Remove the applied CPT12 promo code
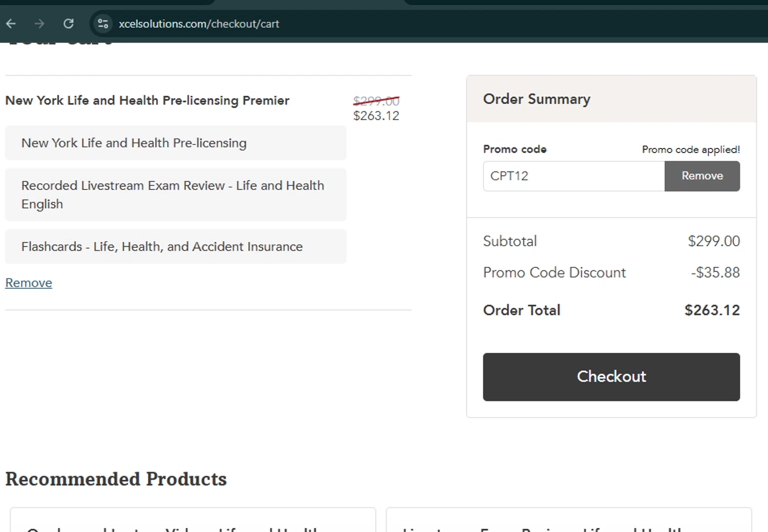The image size is (768, 532). tap(702, 176)
